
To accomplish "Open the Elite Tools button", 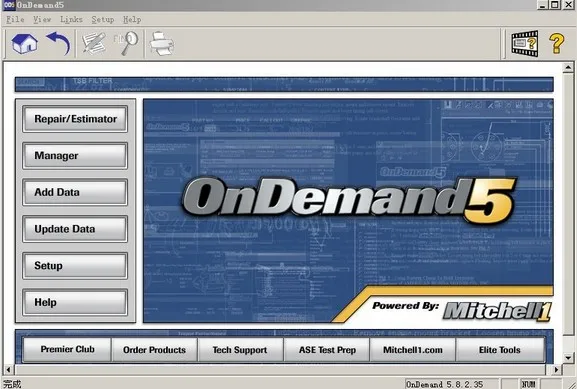I will click(x=500, y=350).
